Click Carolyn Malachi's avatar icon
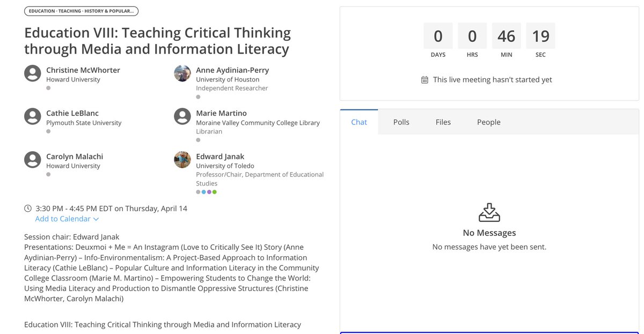This screenshot has width=644, height=334. point(32,160)
